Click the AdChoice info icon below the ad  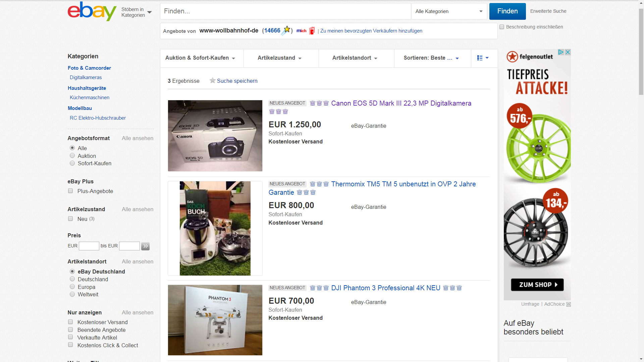click(x=569, y=304)
